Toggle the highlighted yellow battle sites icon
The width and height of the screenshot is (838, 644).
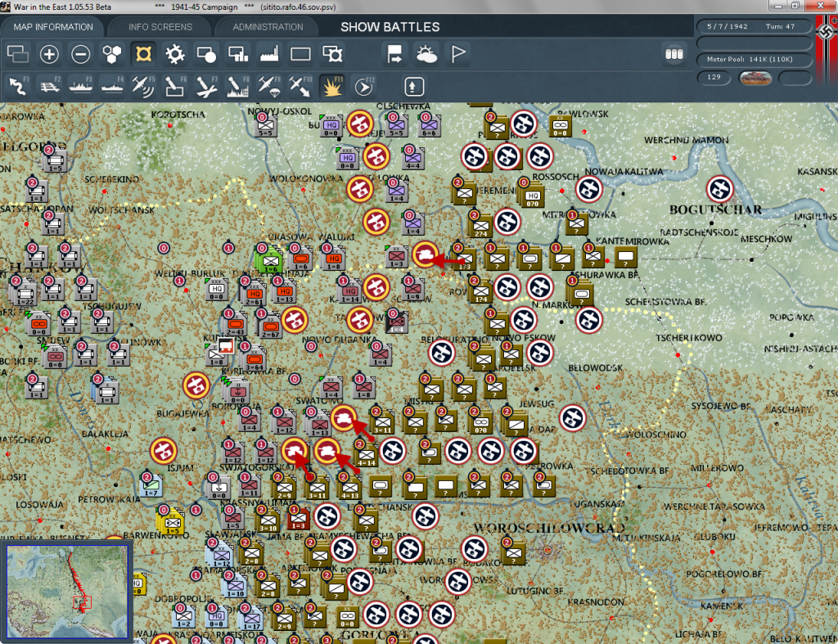point(143,54)
